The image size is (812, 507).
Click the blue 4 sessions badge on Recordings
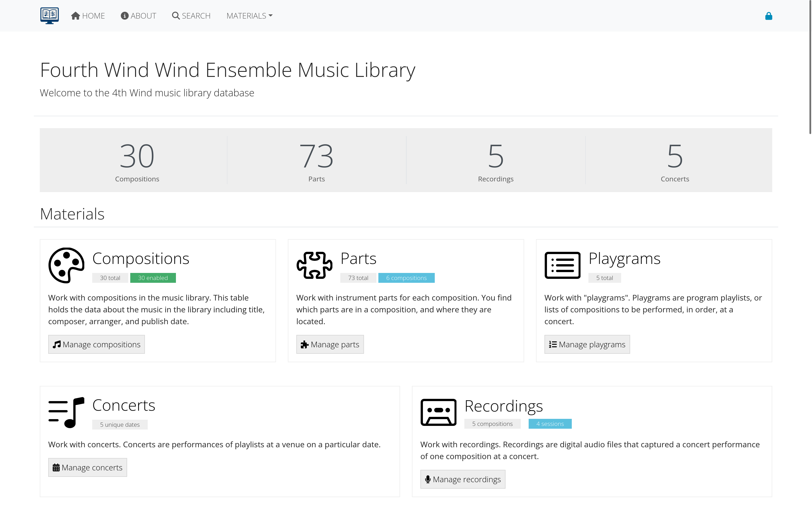[x=550, y=424]
